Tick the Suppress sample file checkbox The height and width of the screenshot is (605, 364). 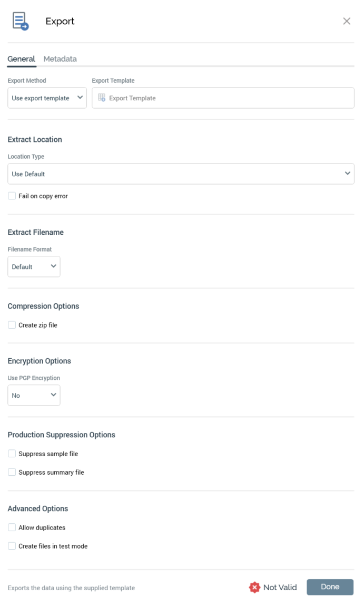coord(12,454)
